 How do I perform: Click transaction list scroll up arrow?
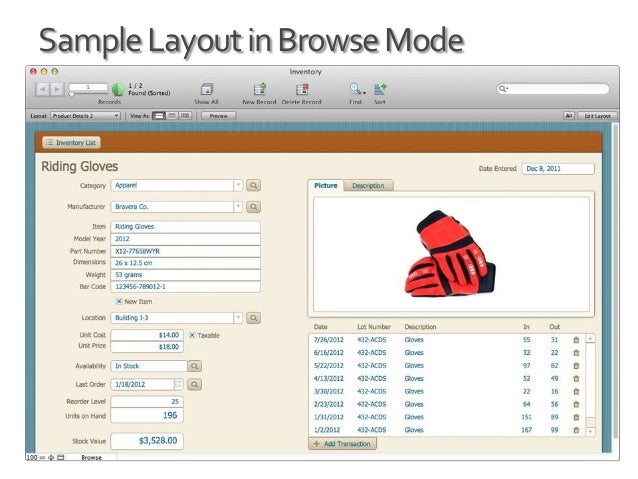click(x=590, y=339)
